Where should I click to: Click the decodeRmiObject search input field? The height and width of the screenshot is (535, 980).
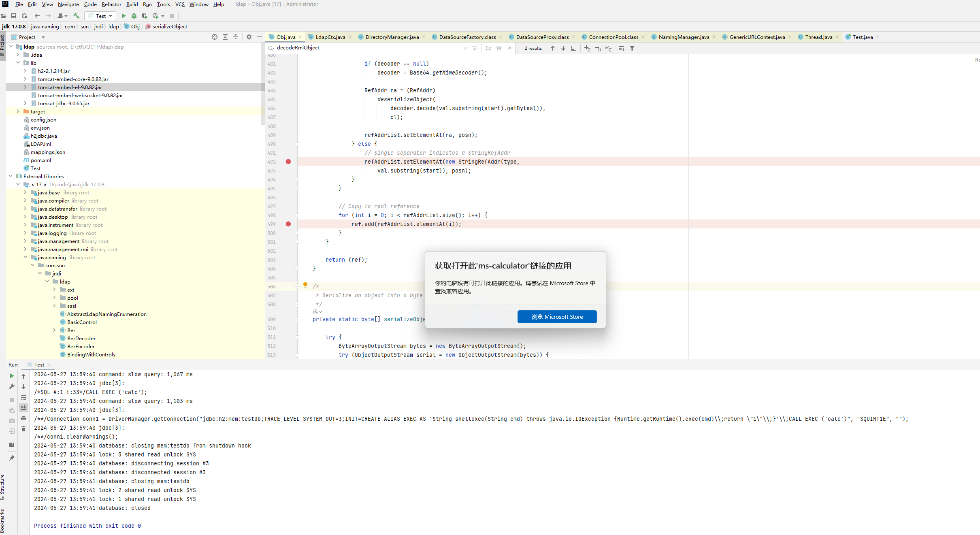tap(369, 48)
